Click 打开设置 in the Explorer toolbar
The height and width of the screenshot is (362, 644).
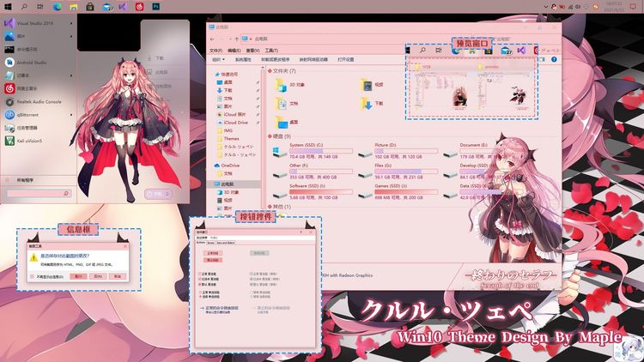coord(346,59)
